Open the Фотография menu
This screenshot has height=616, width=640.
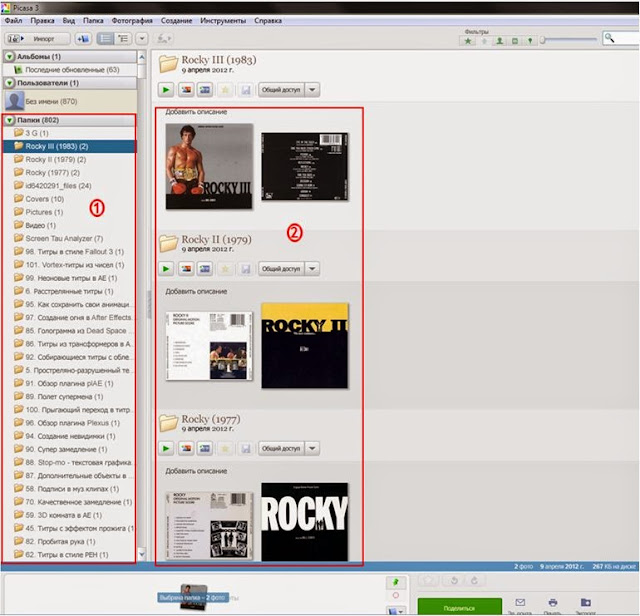tap(132, 20)
